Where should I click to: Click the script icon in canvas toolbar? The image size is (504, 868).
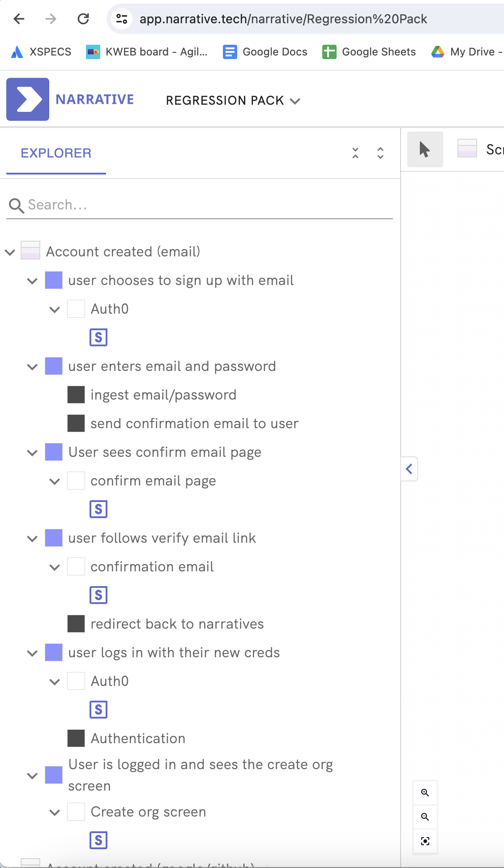(x=467, y=149)
